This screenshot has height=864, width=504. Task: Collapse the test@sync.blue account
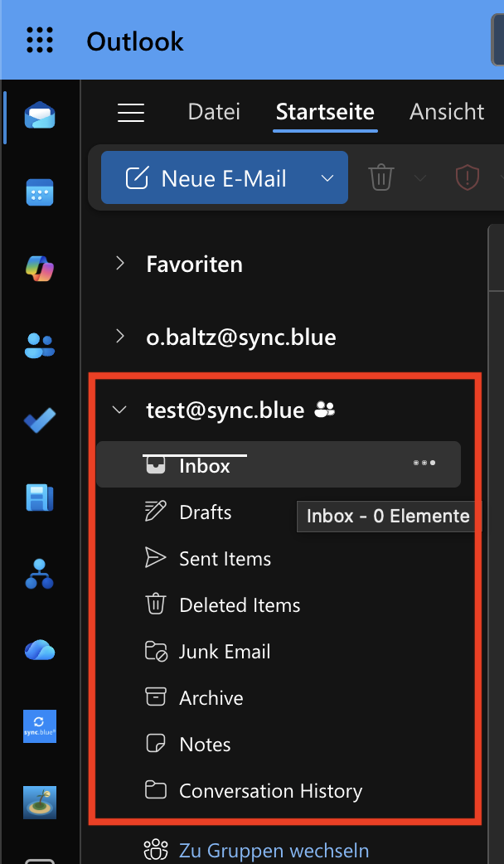click(x=119, y=410)
